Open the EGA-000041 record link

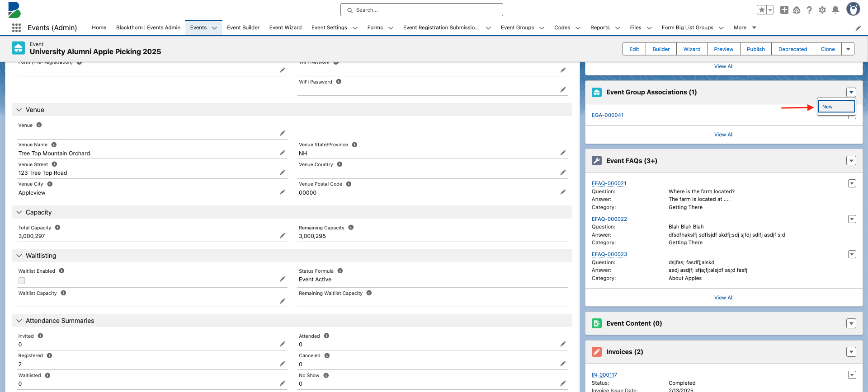point(608,115)
